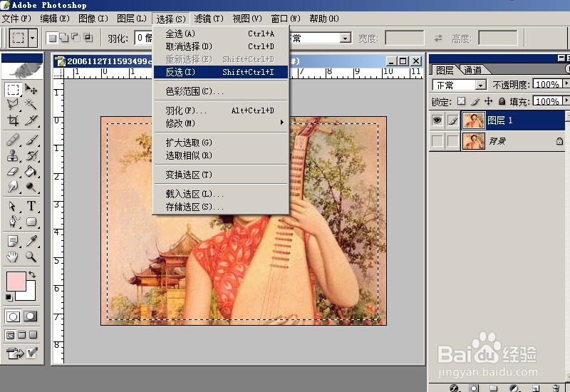Open the 编辑 menu

(x=55, y=19)
